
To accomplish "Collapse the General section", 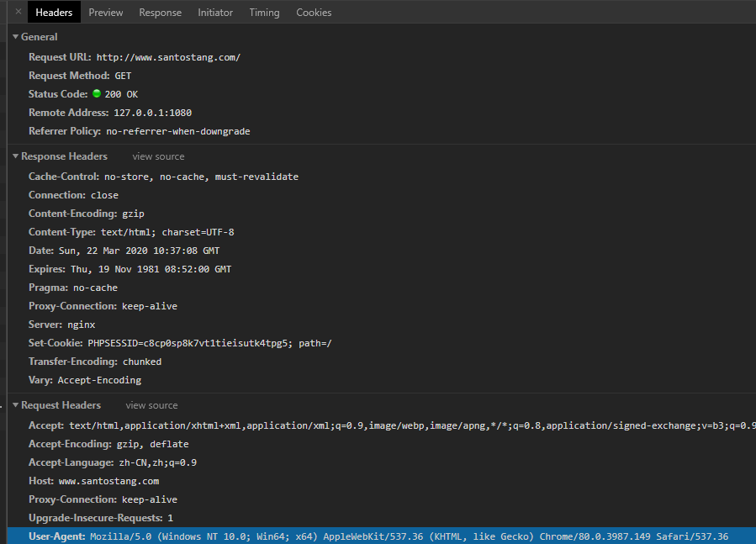I will [15, 37].
